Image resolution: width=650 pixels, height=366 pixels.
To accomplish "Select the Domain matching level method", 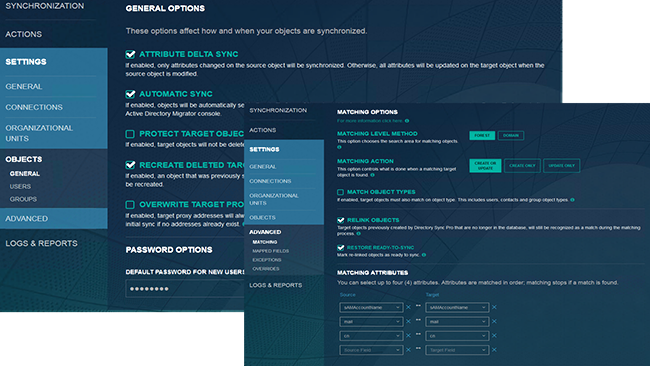I will click(511, 136).
